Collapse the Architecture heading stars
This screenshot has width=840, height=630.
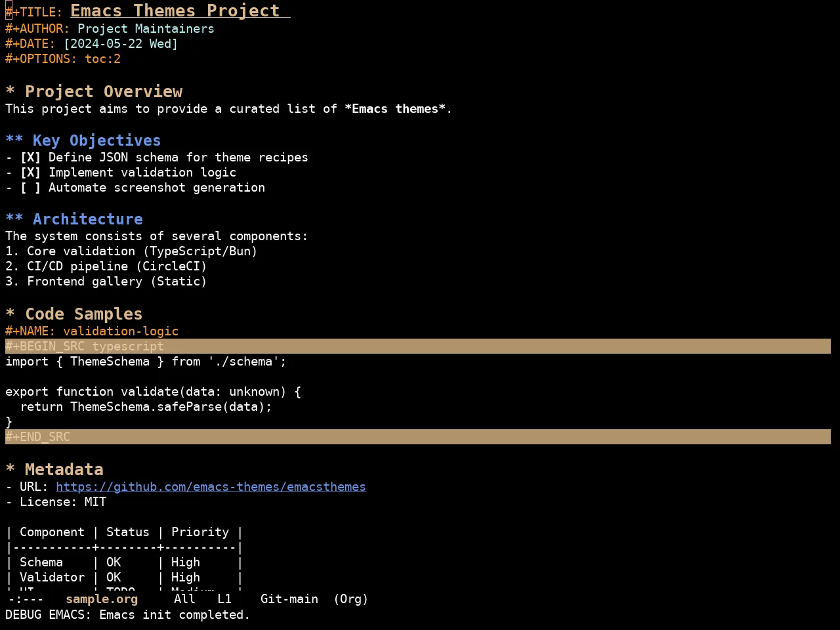(14, 219)
